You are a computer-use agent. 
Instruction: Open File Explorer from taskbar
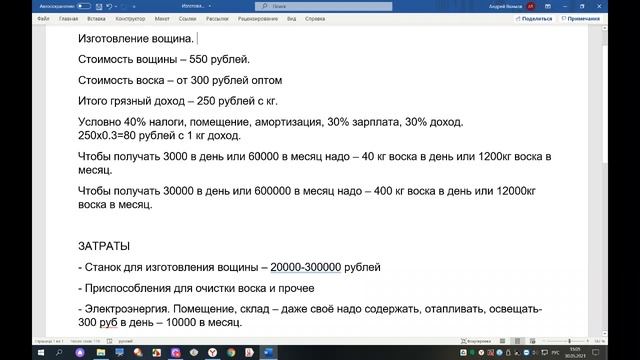click(101, 353)
